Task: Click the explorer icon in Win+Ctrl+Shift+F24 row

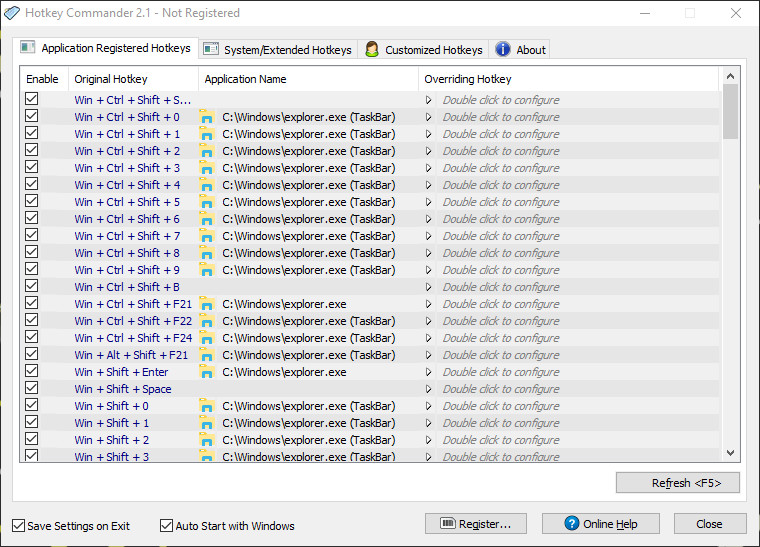Action: pyautogui.click(x=206, y=338)
